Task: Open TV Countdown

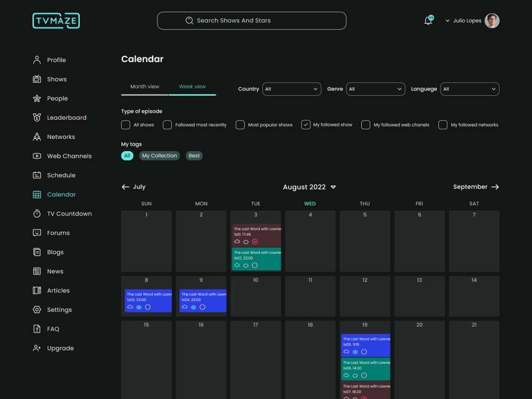Action: [x=62, y=214]
